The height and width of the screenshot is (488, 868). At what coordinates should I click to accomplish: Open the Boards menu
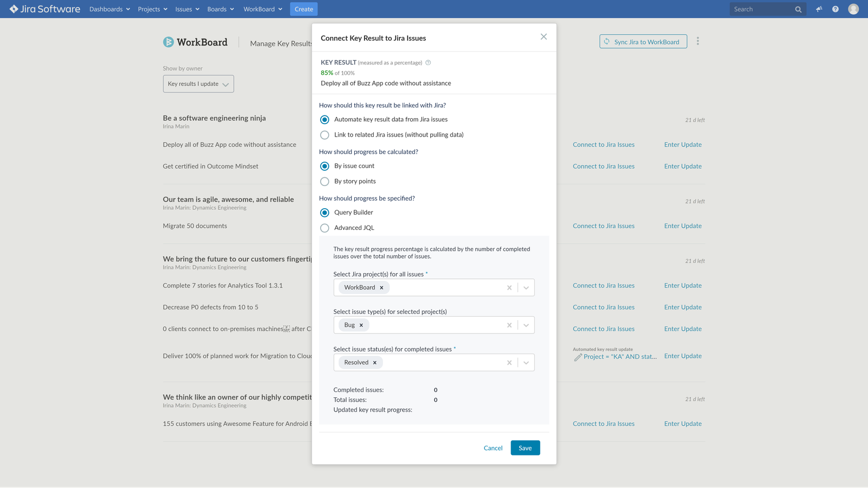pos(220,9)
